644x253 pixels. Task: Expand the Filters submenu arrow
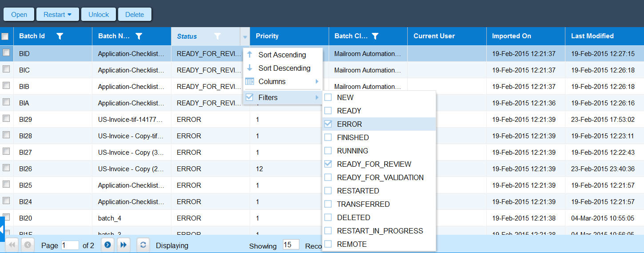(x=317, y=97)
